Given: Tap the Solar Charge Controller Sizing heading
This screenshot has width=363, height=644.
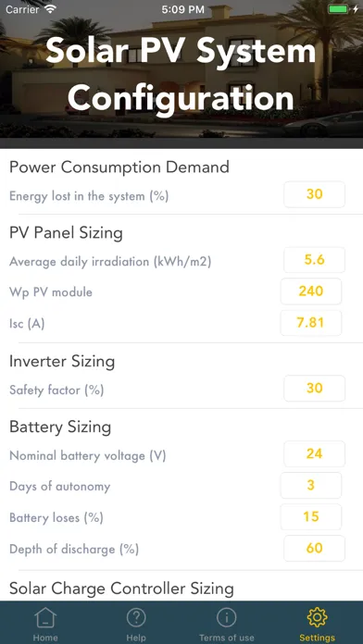Looking at the screenshot, I should [x=121, y=588].
